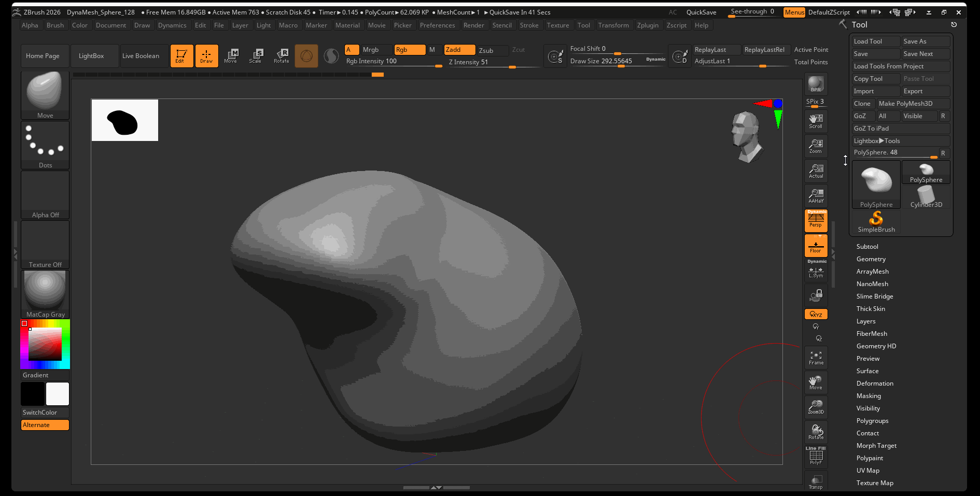Open the Zplugin menu

point(648,25)
